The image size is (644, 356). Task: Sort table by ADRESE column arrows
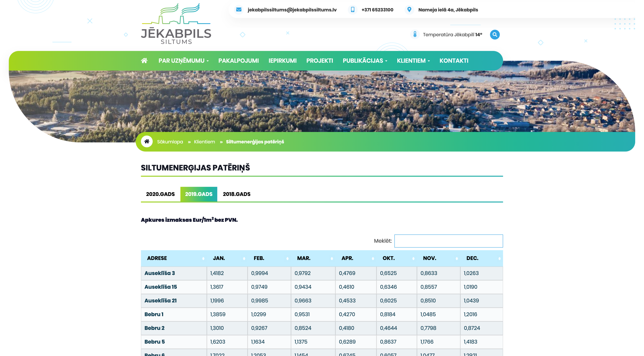tap(203, 258)
